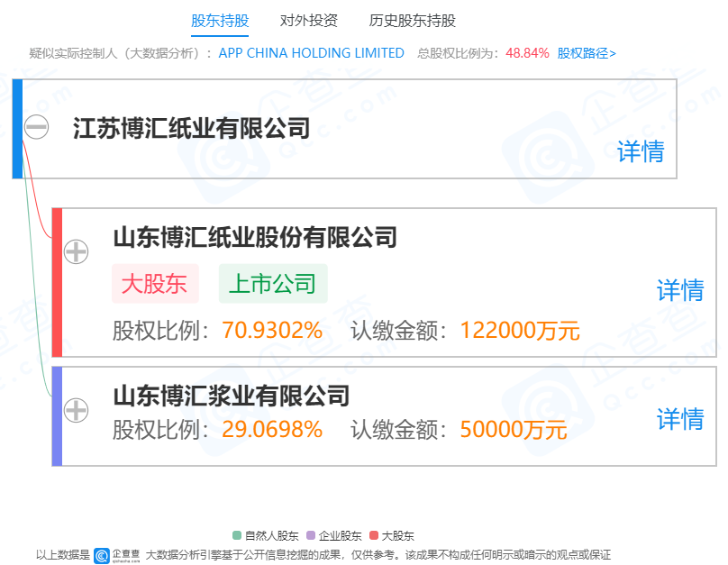728x565 pixels.
Task: Select the 江苏博汇纸业有限公司 company name
Action: 191,128
